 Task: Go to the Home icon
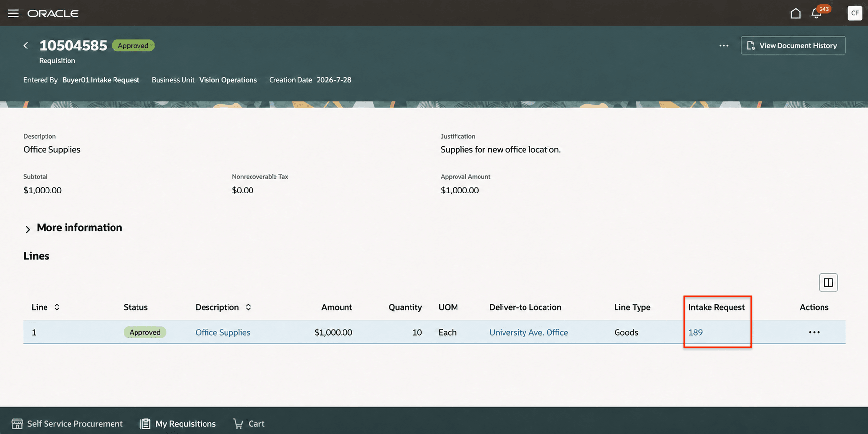click(796, 13)
